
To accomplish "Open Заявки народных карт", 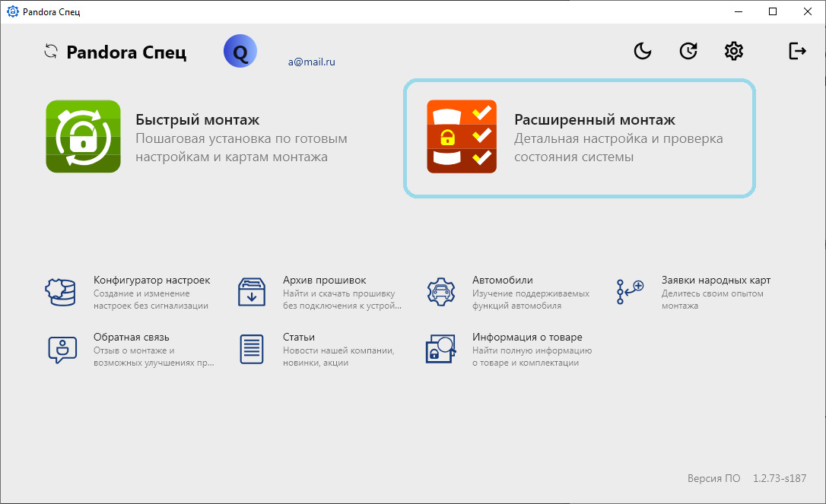I will coord(716,281).
